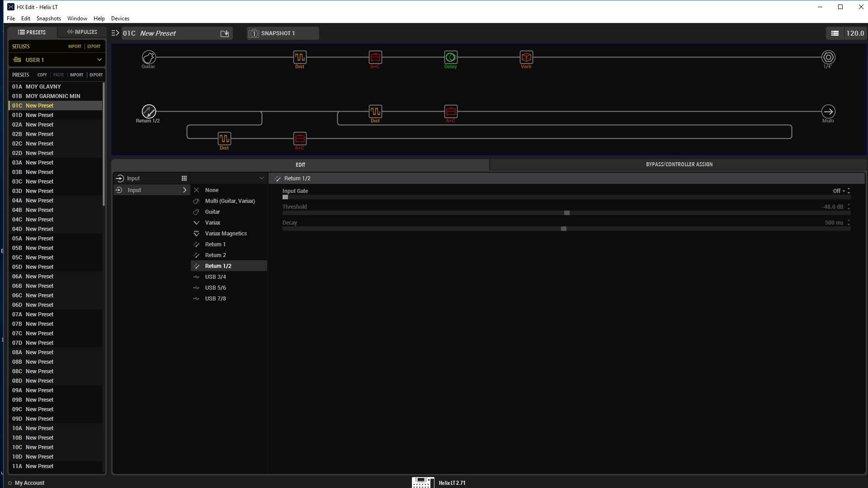Click the Multi output block icon
Image resolution: width=868 pixels, height=488 pixels.
coord(828,111)
